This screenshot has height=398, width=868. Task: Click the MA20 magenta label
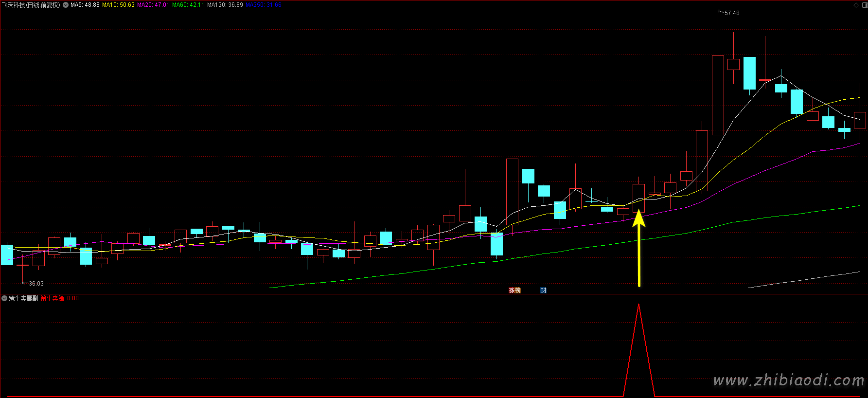[x=153, y=5]
